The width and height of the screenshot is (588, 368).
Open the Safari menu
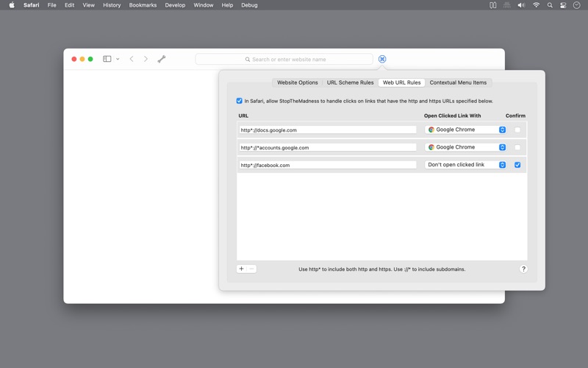coord(31,5)
